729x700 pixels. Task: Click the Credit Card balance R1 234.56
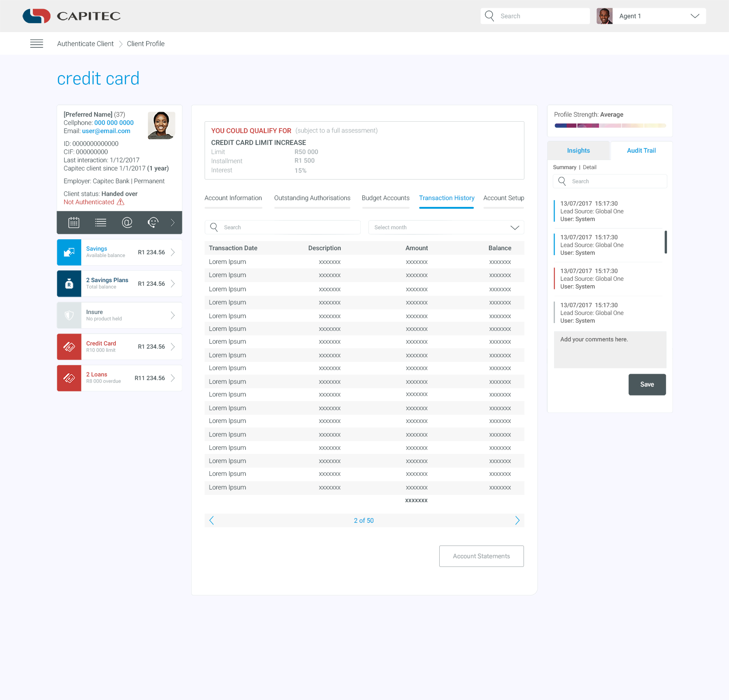tap(151, 347)
